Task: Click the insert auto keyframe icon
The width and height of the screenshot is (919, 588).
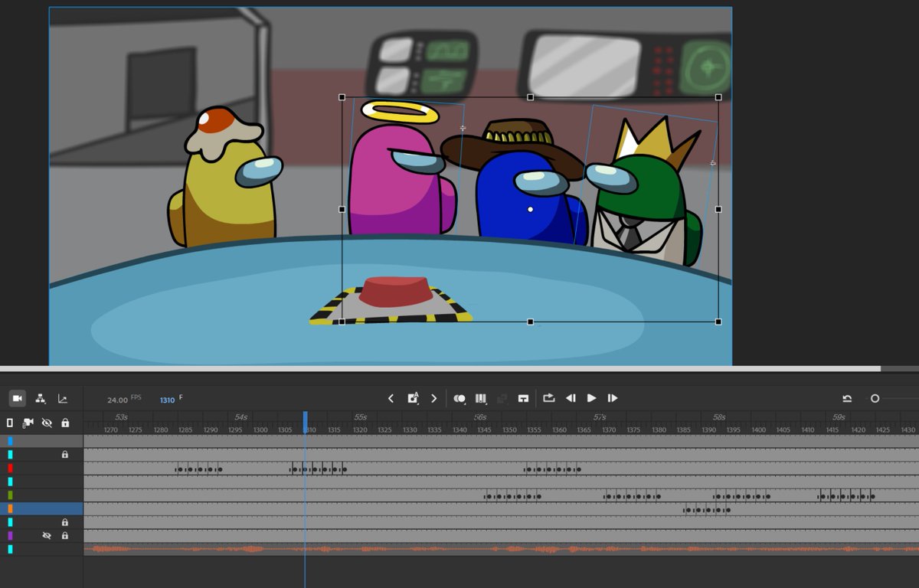Action: [413, 398]
